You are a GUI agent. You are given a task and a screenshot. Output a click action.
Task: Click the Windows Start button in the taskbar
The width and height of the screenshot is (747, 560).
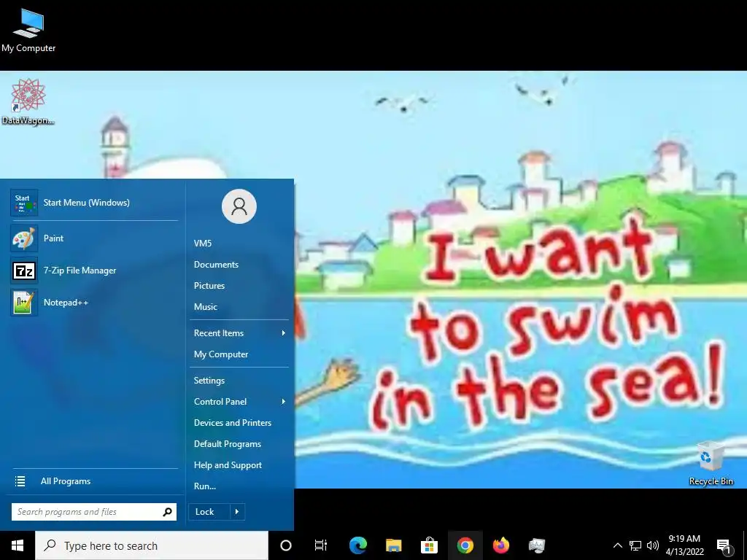tap(18, 545)
